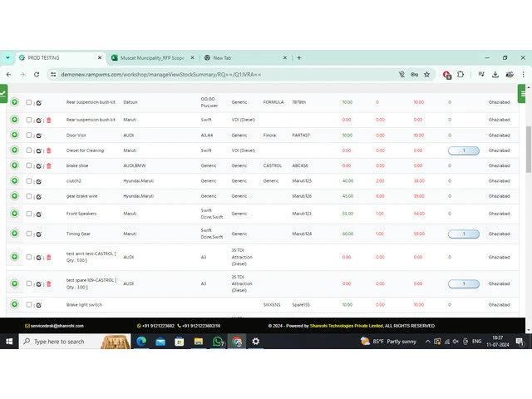Open the green hamburger menu on the right edge
This screenshot has height=399, width=532.
(523, 93)
